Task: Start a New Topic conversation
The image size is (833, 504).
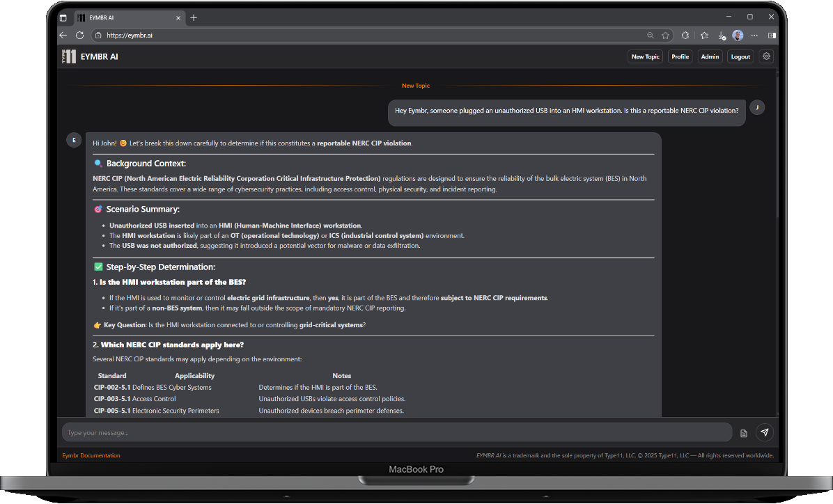Action: point(645,56)
